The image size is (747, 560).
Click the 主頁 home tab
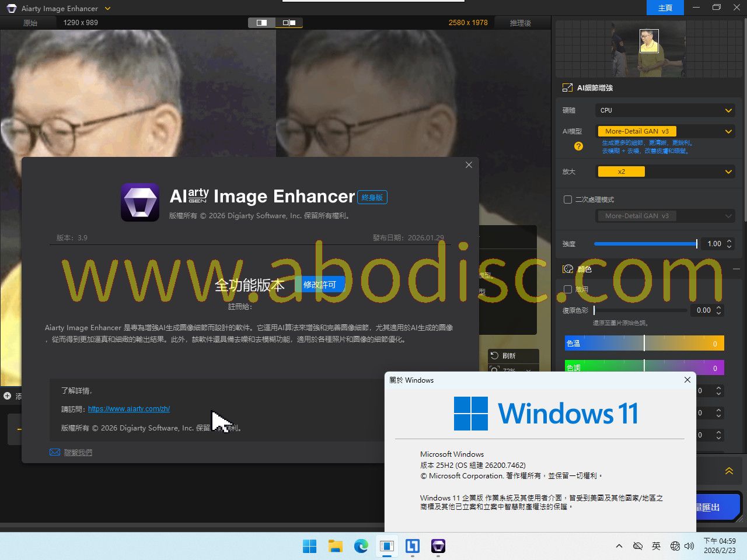point(665,8)
